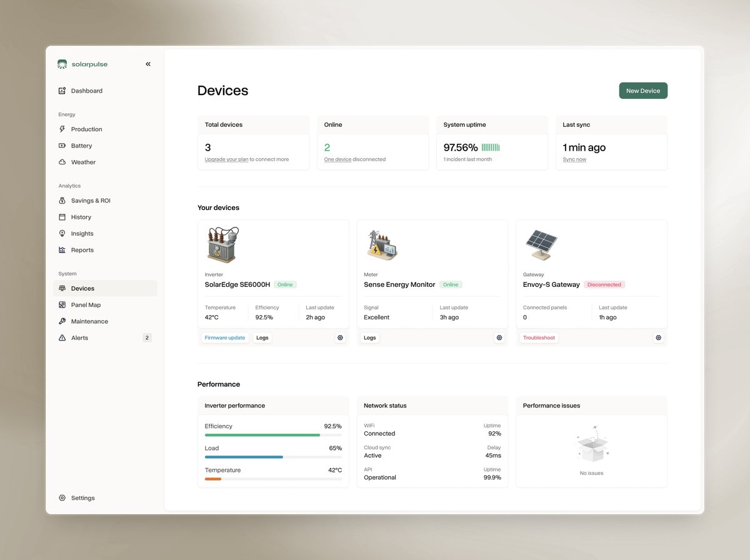Viewport: 750px width, 560px height.
Task: Click Online badge on Sense Energy Monitor
Action: tap(451, 284)
